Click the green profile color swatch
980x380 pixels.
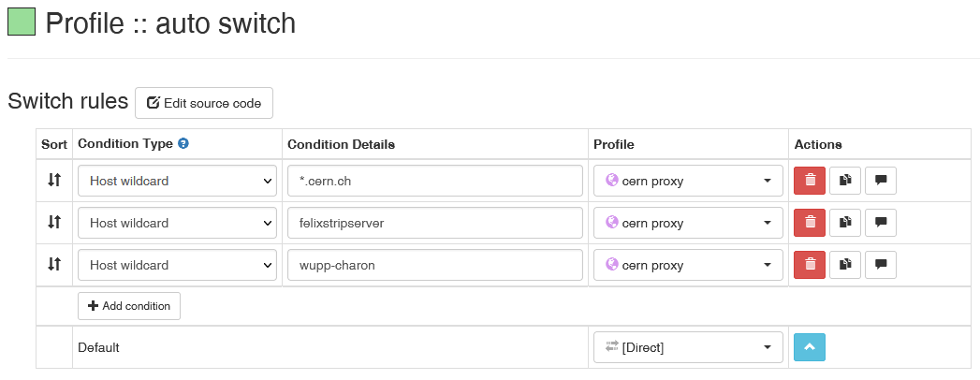tap(22, 22)
